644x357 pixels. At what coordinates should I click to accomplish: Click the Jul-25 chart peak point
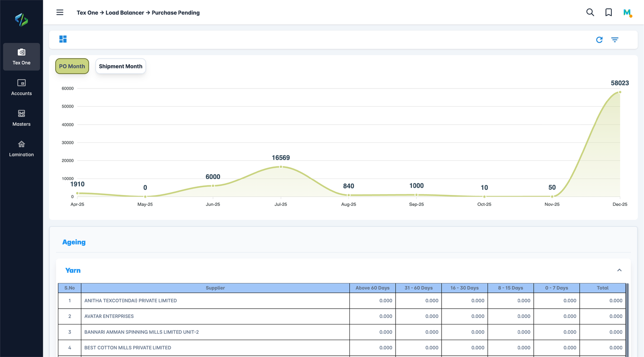point(281,167)
